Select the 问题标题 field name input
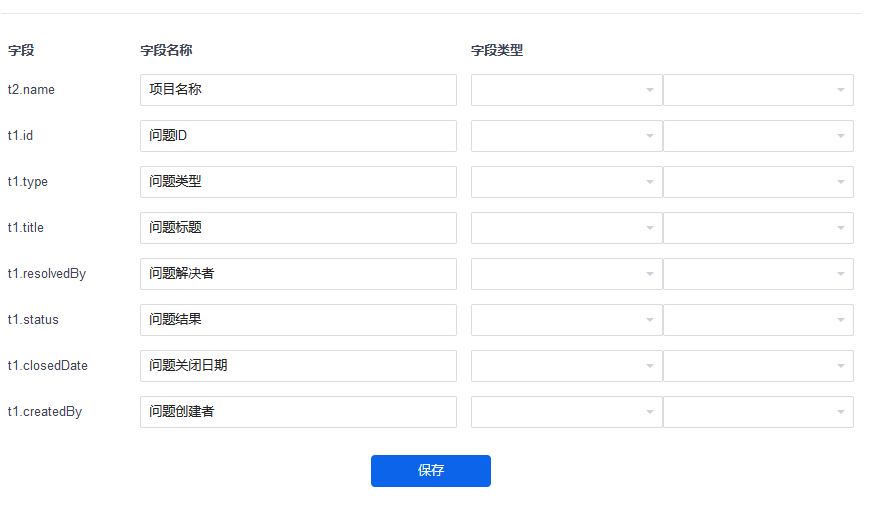The width and height of the screenshot is (871, 506). pos(298,228)
